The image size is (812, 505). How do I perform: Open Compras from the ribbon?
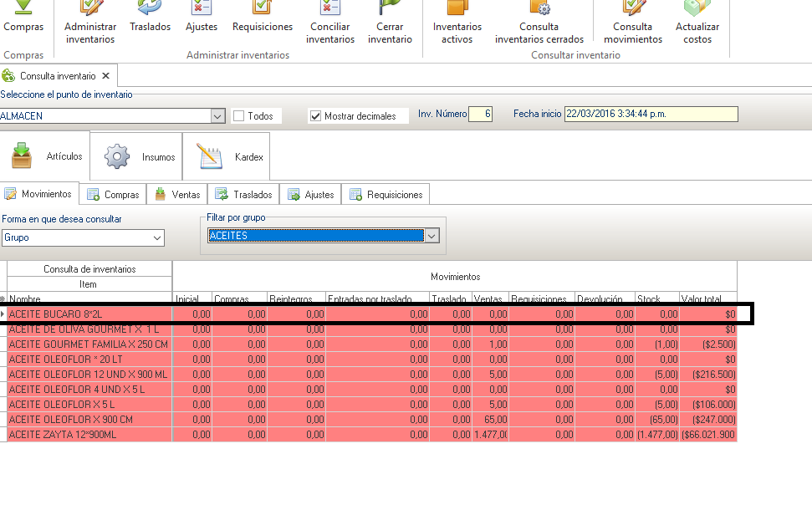click(23, 18)
